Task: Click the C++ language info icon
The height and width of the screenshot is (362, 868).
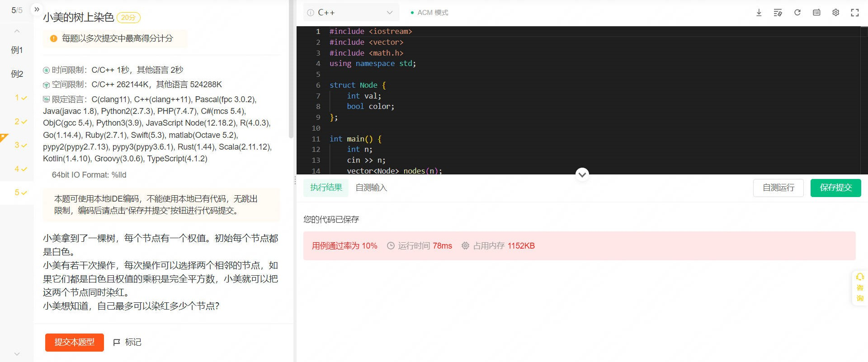Action: click(x=311, y=13)
